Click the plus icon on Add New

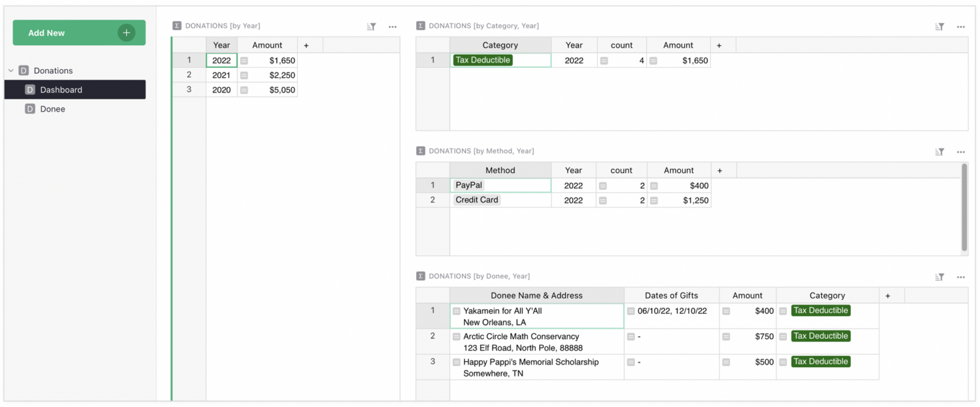point(127,33)
